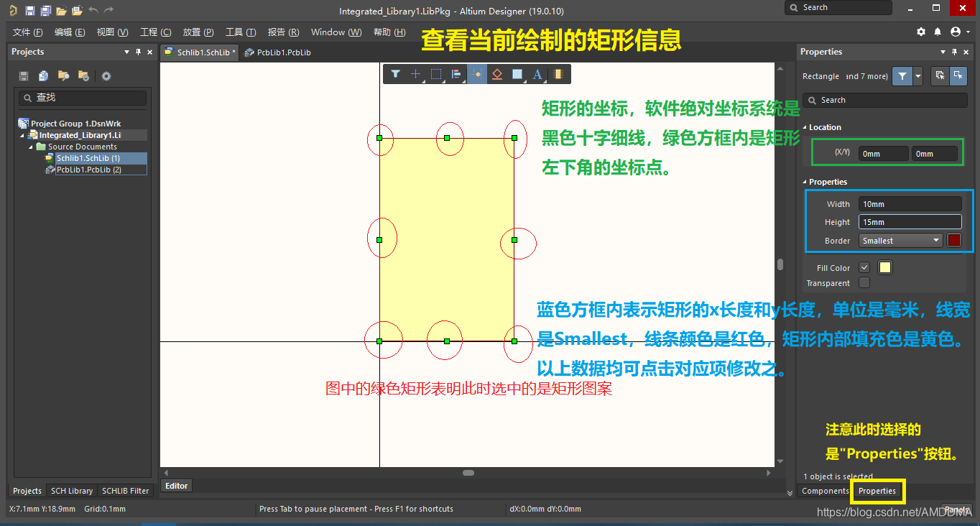This screenshot has width=980, height=526.
Task: Collapse the Source Documents tree folder
Action: coord(31,147)
